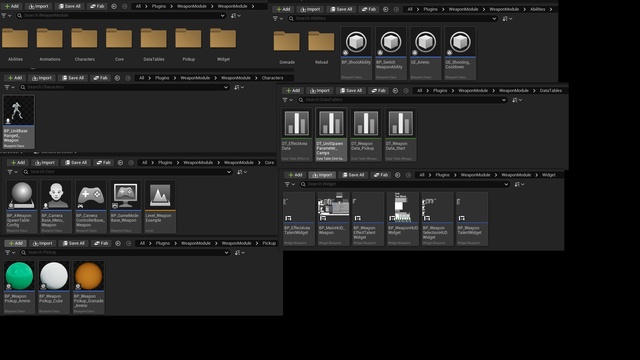Select the DT_Weapon Data_Pickup table
The image size is (640, 360).
click(x=366, y=134)
